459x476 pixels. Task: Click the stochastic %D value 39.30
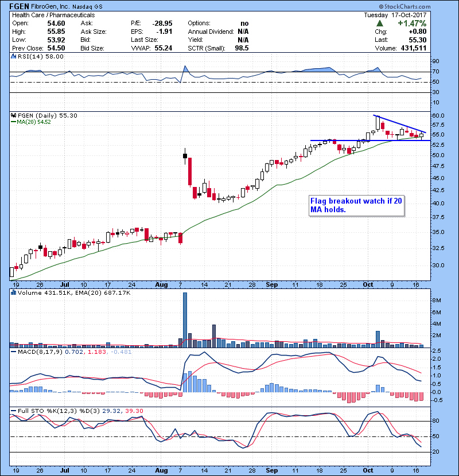click(134, 411)
